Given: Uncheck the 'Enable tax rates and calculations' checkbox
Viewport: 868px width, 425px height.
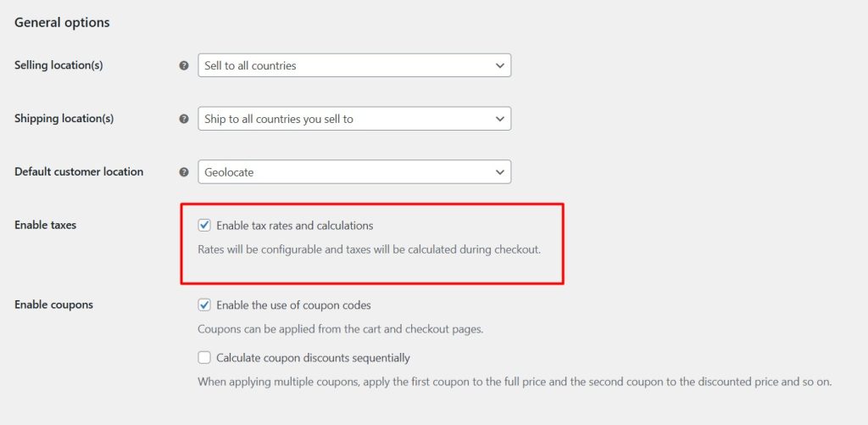Looking at the screenshot, I should coord(204,226).
